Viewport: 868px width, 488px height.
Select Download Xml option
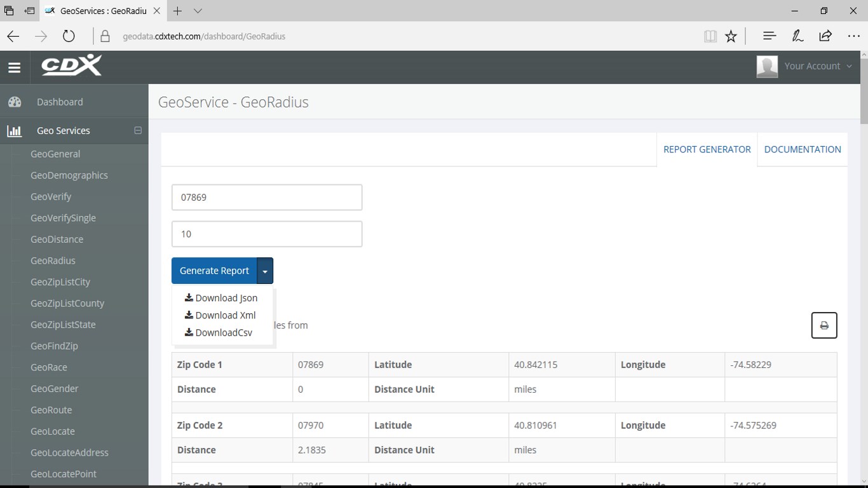point(220,315)
